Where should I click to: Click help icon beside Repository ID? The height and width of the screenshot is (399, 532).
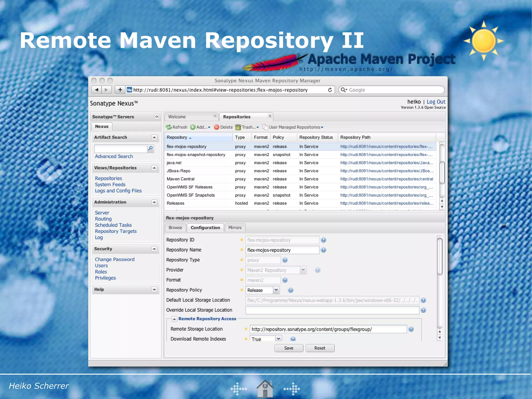[323, 240]
